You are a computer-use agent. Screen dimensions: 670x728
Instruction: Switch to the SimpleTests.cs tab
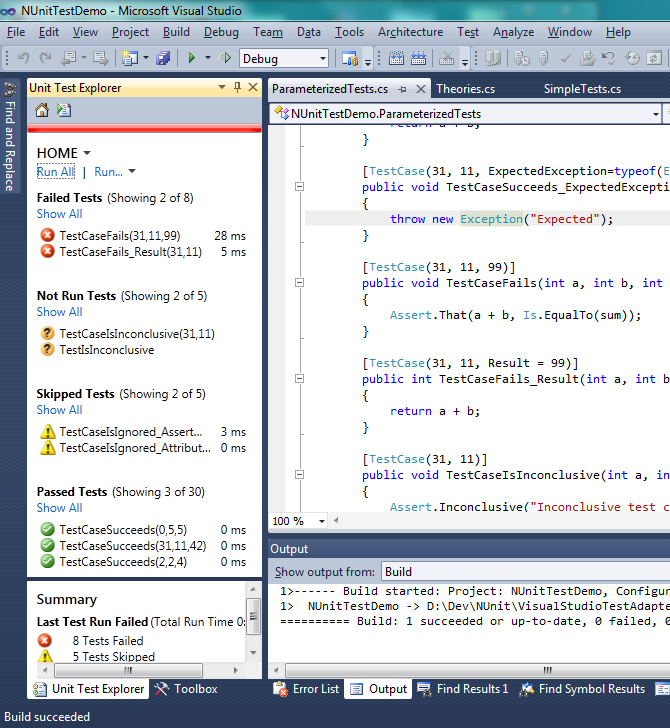coord(582,89)
